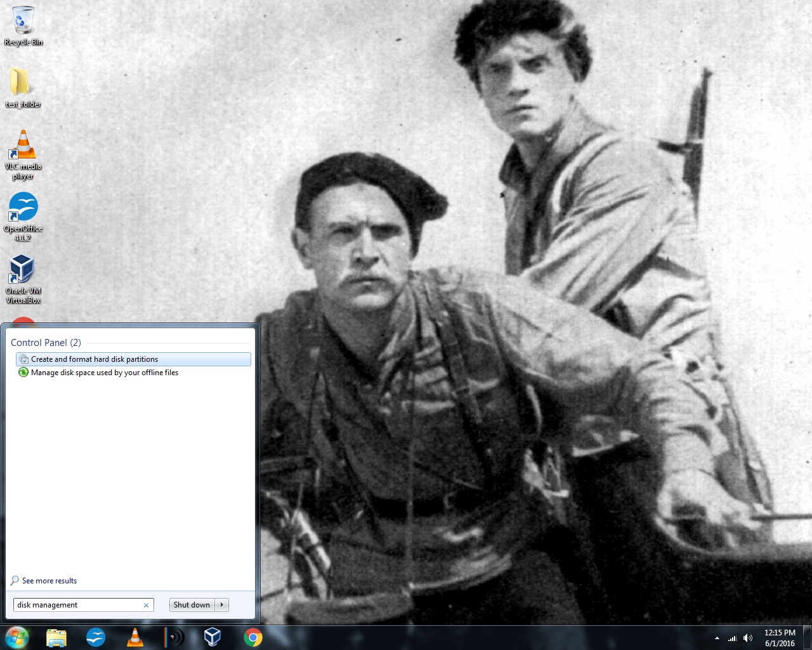This screenshot has width=812, height=650.
Task: Launch VLC from the taskbar cone icon
Action: click(x=135, y=637)
